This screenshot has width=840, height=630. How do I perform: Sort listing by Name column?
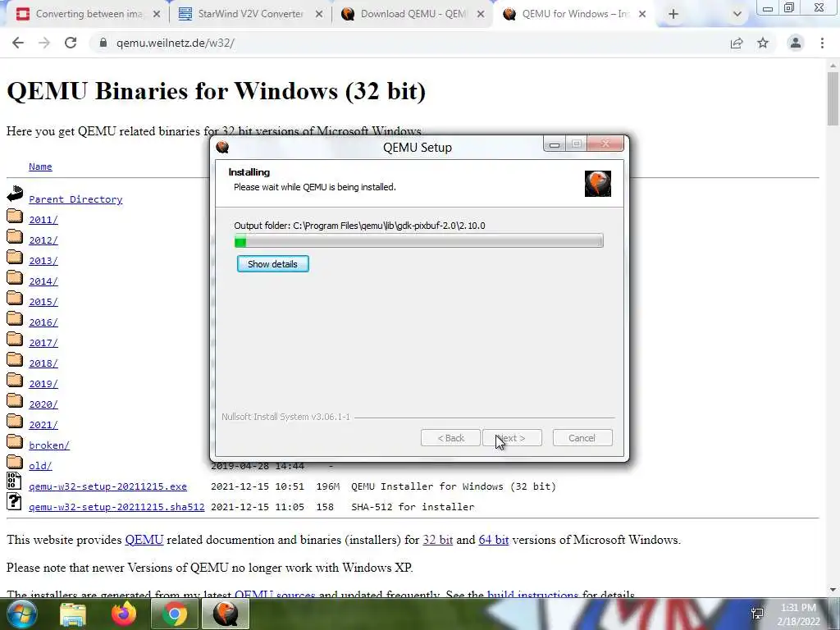40,167
